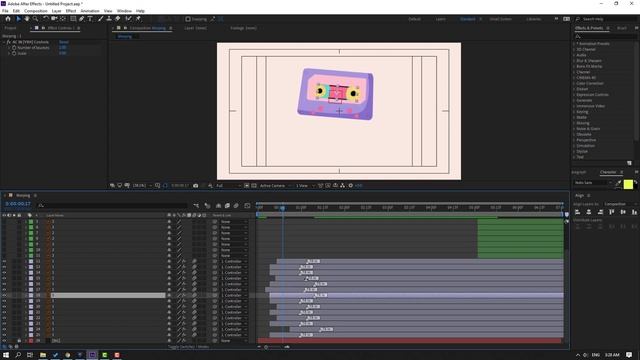Screen dimensions: 640x360
Task: Click the Align Horizontal Center icon
Action: tap(589, 212)
